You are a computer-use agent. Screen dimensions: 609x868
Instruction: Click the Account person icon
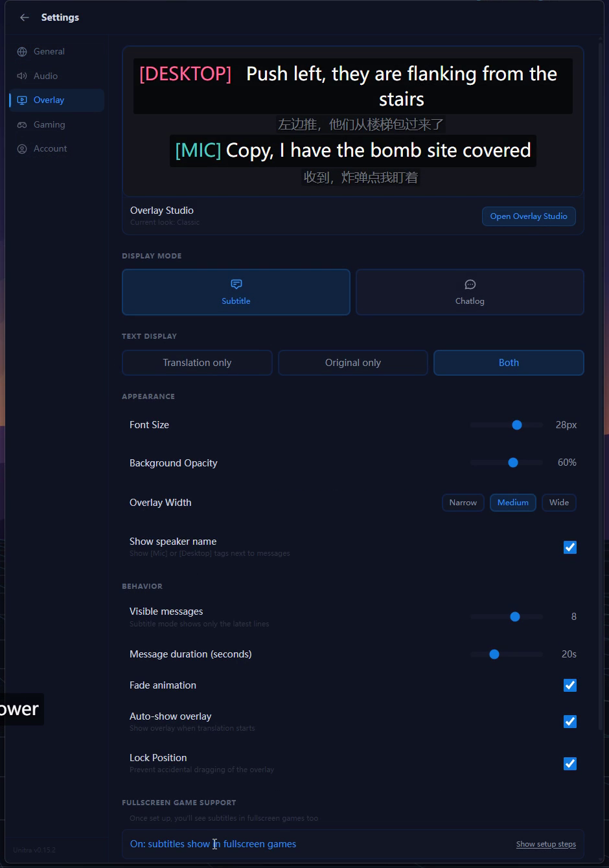click(x=22, y=149)
